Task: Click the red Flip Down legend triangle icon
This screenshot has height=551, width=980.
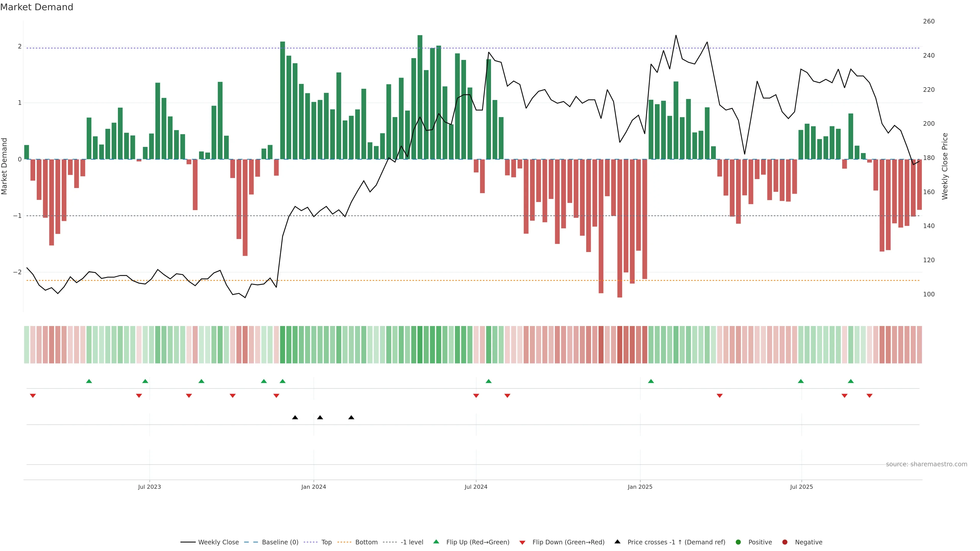Action: click(522, 542)
